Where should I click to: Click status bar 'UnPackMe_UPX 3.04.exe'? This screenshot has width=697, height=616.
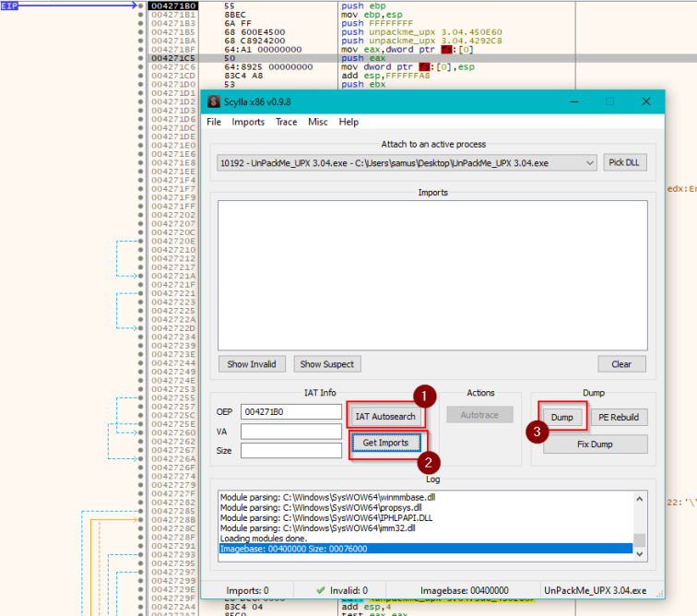pos(596,591)
